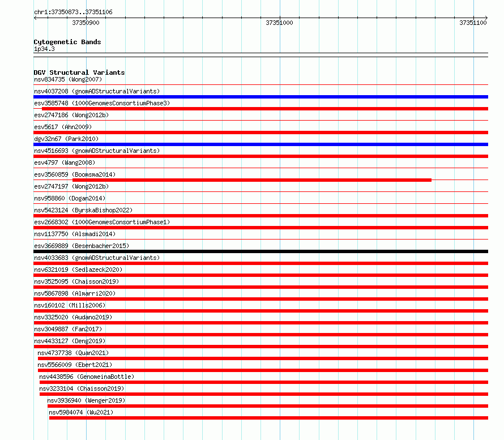This screenshot has height=440, width=504.
Task: Select nsv4737738 (Quan2021) label
Action: pyautogui.click(x=73, y=353)
